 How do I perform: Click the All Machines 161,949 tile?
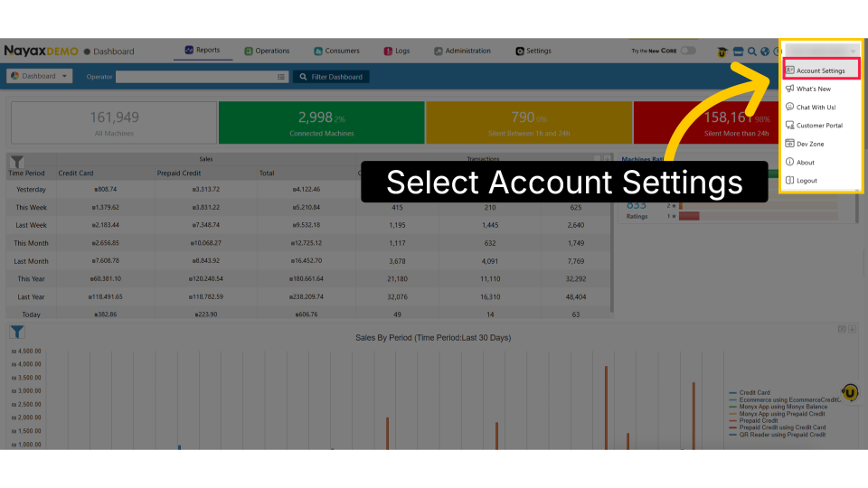pyautogui.click(x=114, y=123)
